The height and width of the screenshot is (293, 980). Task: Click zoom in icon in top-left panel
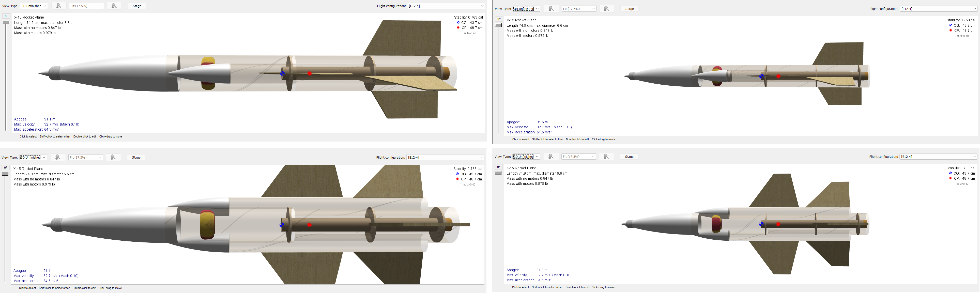point(114,6)
